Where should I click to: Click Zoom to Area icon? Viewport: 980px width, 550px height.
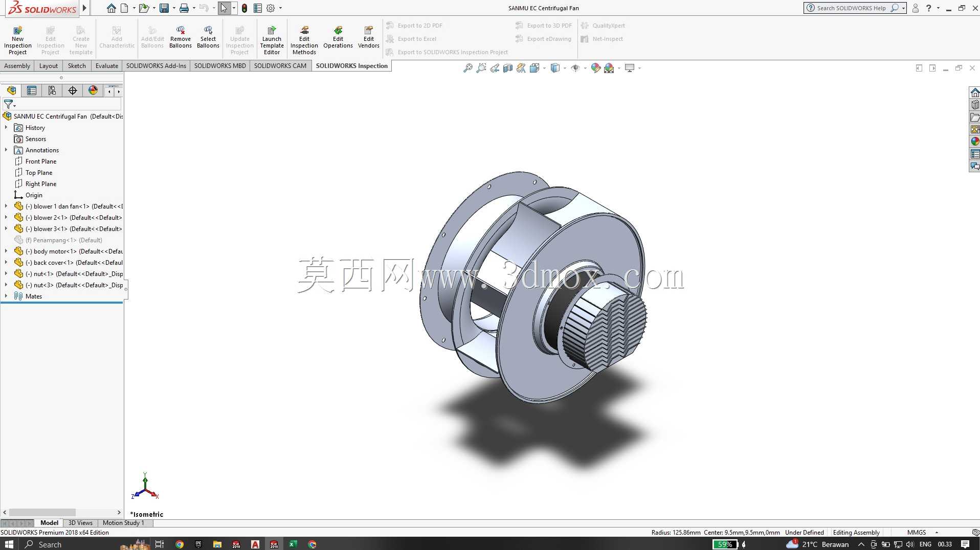[481, 68]
